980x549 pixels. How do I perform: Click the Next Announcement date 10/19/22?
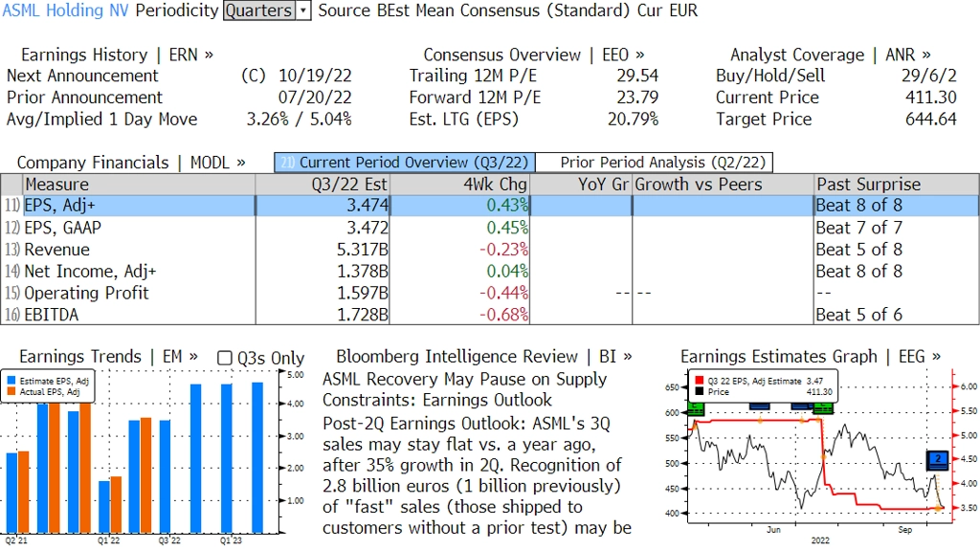click(x=315, y=76)
